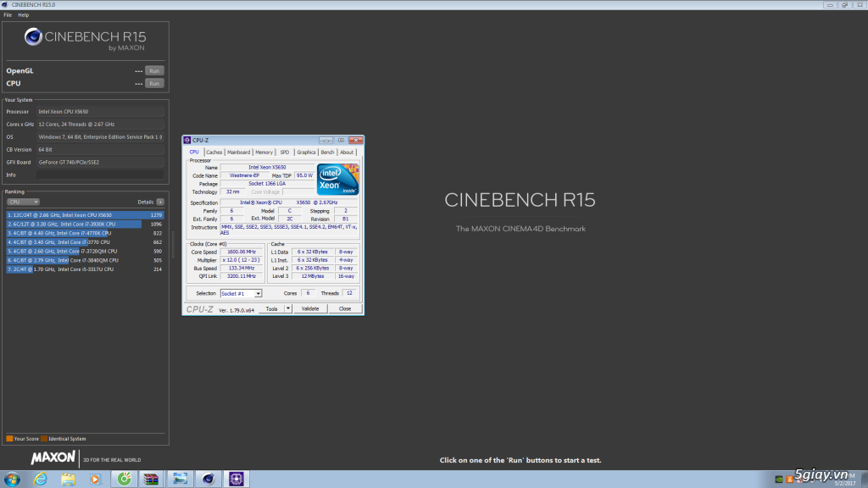Open WinRAR from the taskbar
Screen dimensions: 868x488
tap(151, 479)
